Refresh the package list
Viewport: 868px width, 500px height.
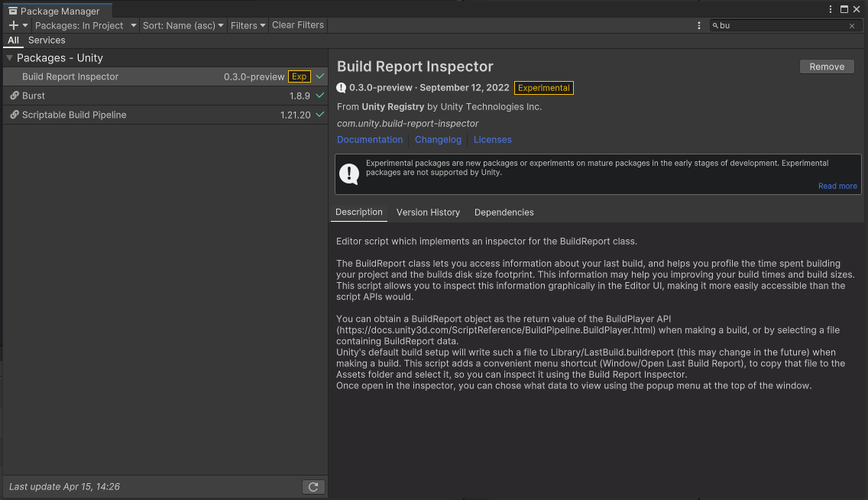pos(313,487)
